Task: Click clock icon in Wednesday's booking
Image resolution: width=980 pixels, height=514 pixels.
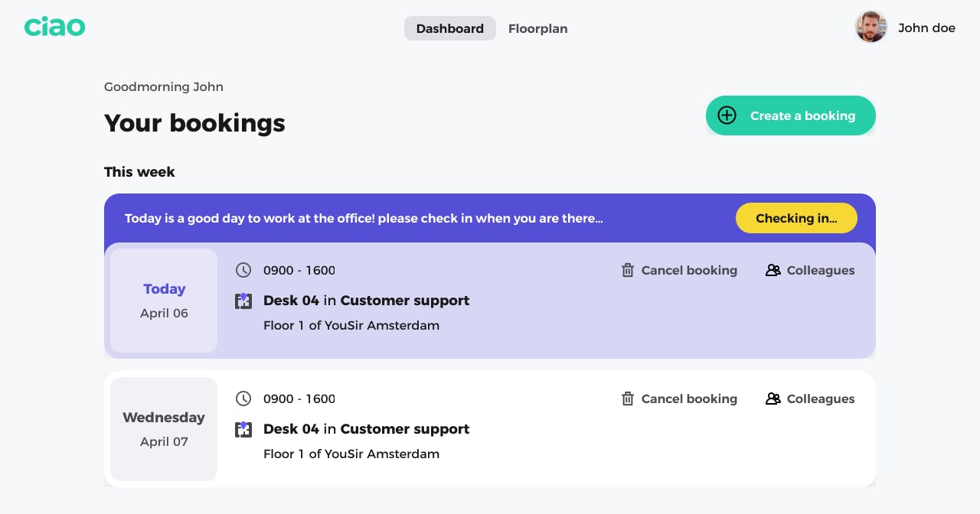Action: pos(243,399)
